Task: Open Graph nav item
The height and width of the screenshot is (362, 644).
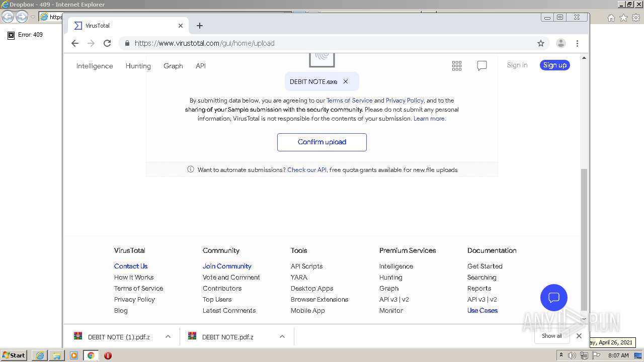Action: point(173,66)
